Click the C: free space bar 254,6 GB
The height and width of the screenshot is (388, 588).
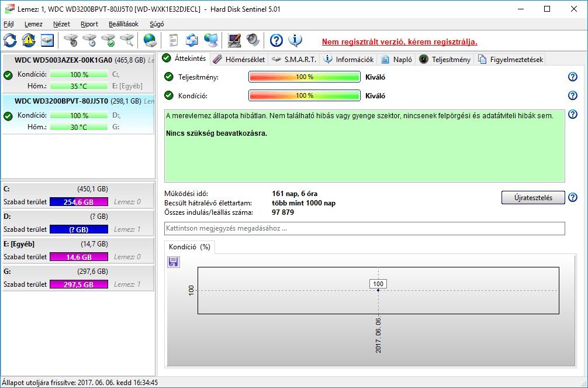[79, 202]
